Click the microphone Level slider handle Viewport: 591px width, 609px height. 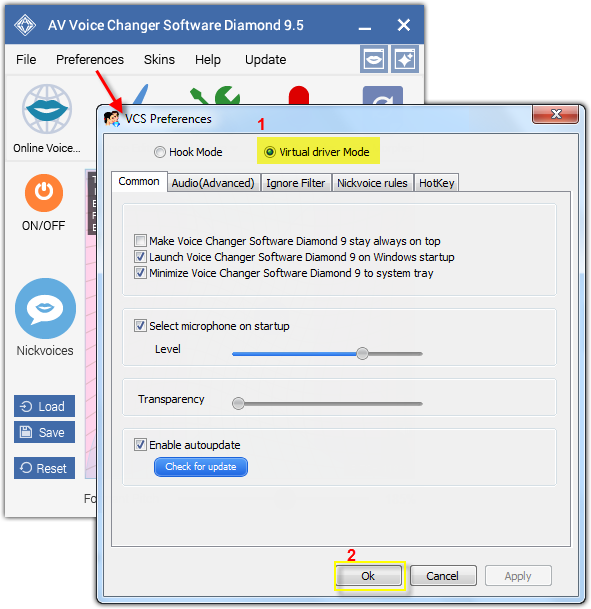click(x=362, y=353)
